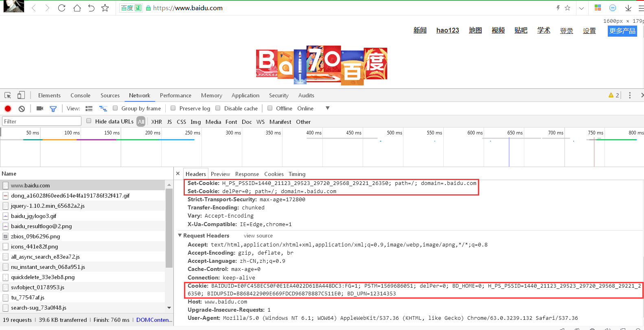Open the browser home page icon
The height and width of the screenshot is (330, 644).
click(x=77, y=8)
